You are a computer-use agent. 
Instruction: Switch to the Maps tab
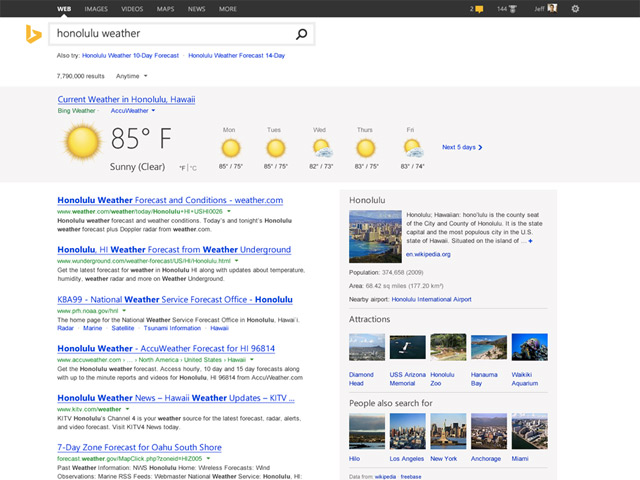click(x=165, y=9)
